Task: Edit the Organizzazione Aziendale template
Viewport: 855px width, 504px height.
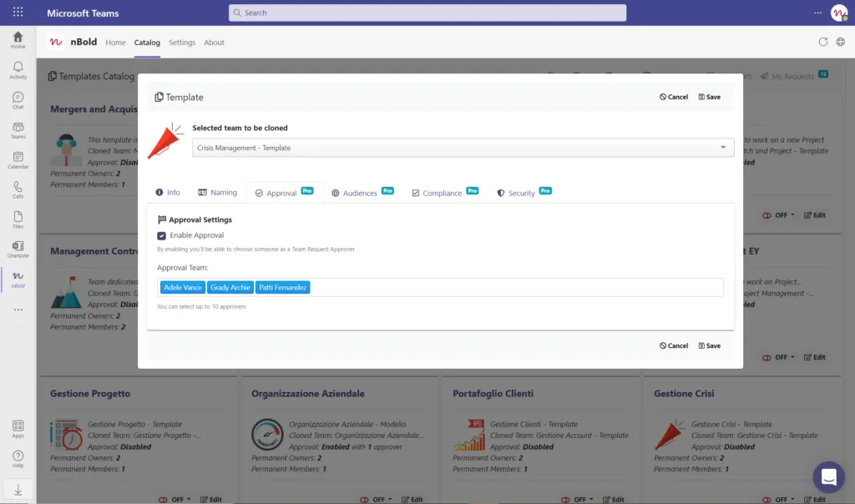Action: [x=412, y=499]
